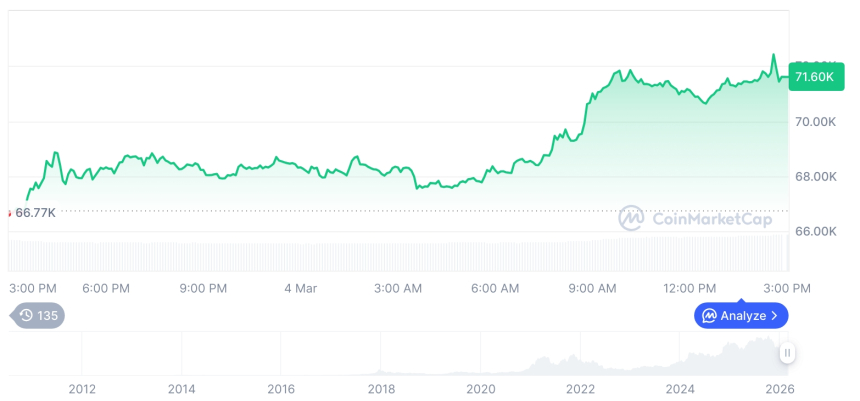Click the red marker beside 66.77K
This screenshot has height=401, width=860.
9,212
